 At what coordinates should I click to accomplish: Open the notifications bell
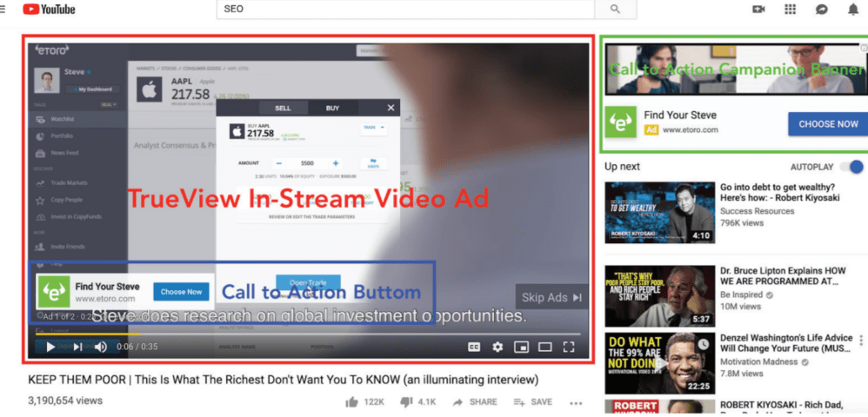tap(853, 10)
